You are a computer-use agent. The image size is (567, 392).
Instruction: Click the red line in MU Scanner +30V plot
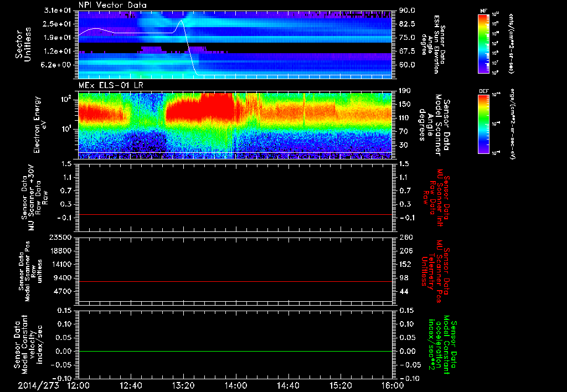(235, 214)
